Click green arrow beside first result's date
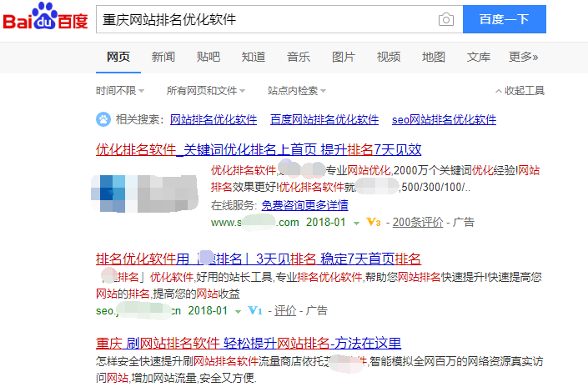588x387 pixels. [x=356, y=223]
